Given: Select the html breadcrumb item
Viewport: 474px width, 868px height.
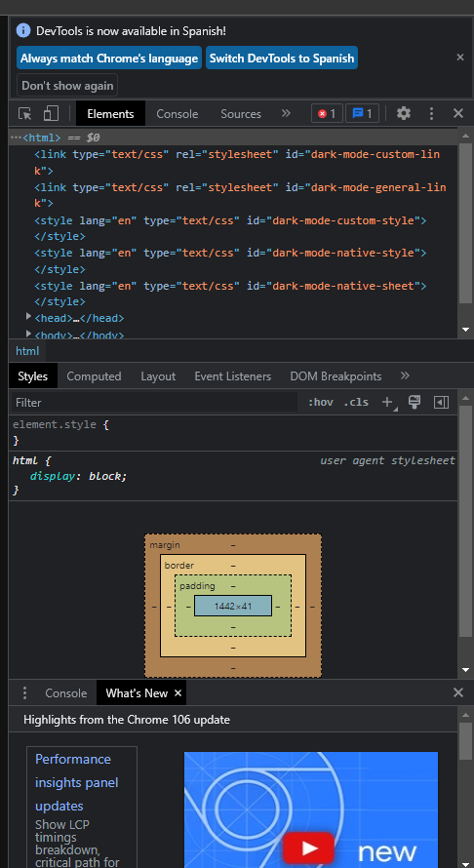Looking at the screenshot, I should 27,351.
